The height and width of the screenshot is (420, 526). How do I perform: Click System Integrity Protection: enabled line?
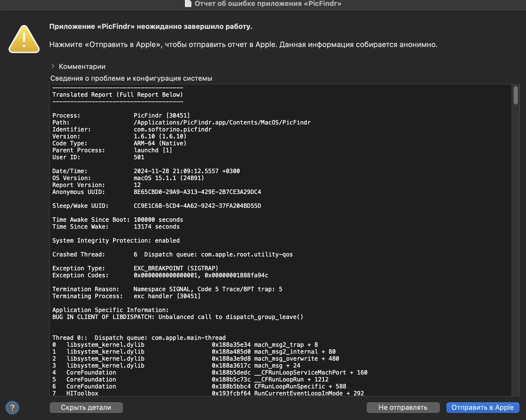pos(116,240)
